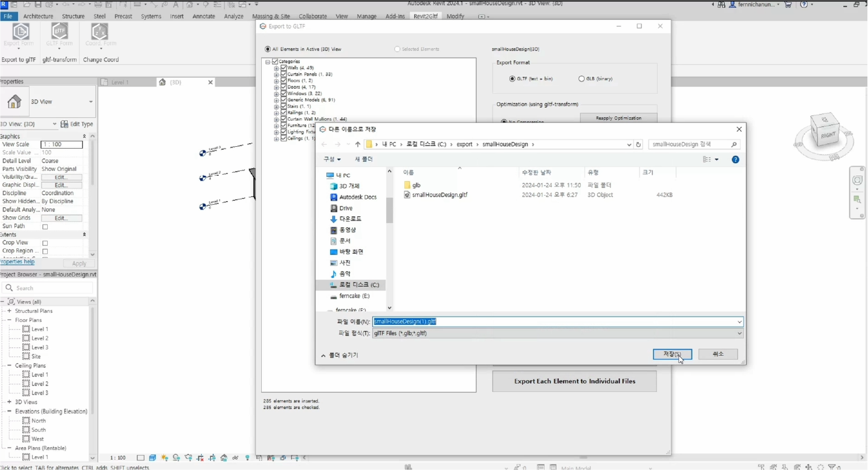Screen dimensions: 868x470
Task: Open the 3D View type selector dropdown
Action: point(91,102)
